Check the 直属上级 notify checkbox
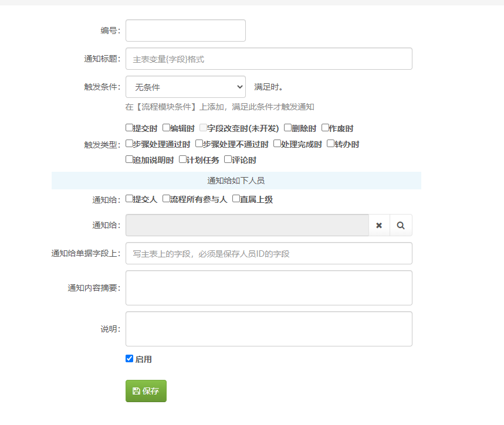504x425 pixels. (236, 199)
